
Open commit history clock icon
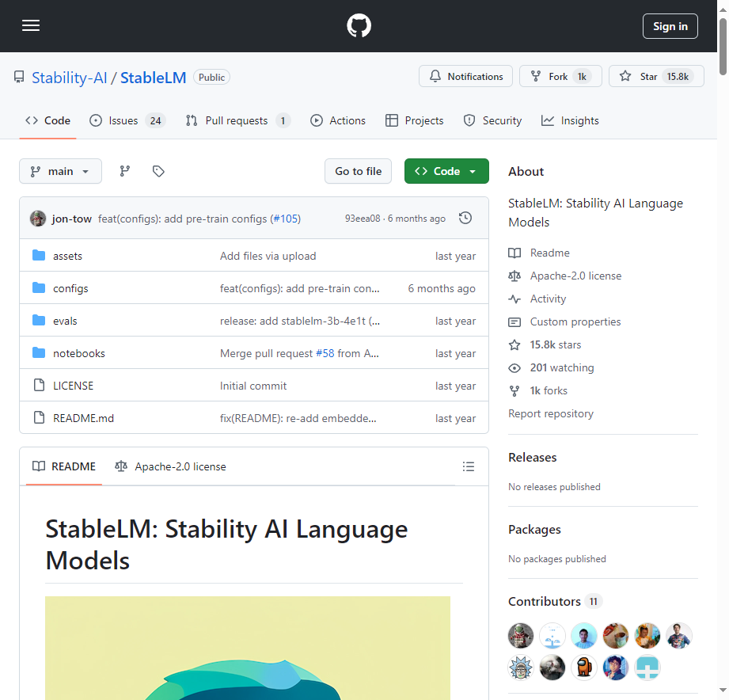[465, 218]
